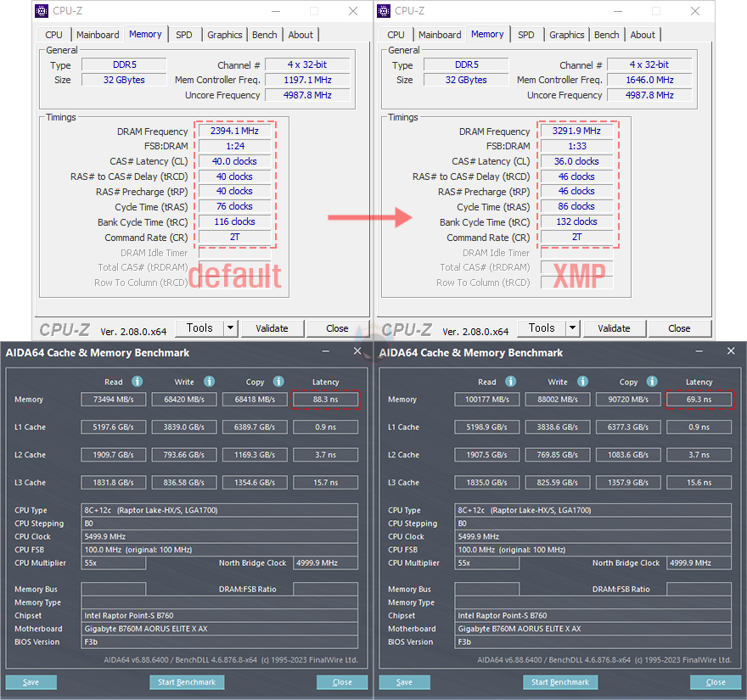Select SPD tab in right CPU-Z
The image size is (747, 700).
point(526,35)
